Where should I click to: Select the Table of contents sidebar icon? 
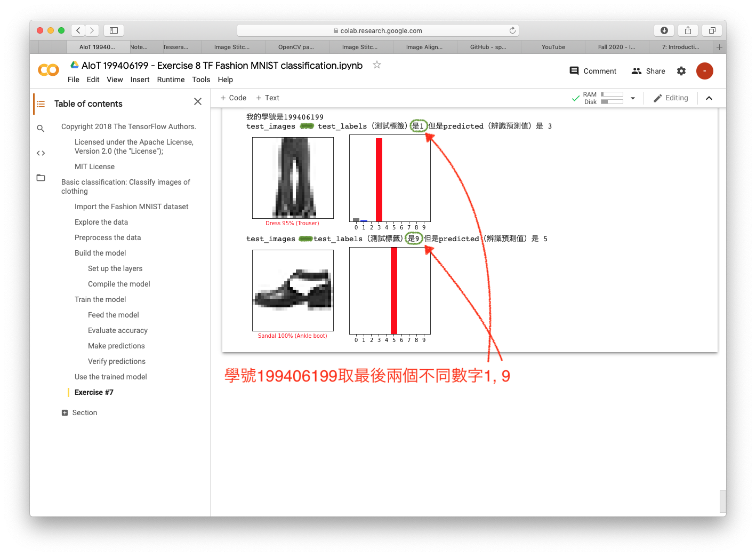click(41, 104)
